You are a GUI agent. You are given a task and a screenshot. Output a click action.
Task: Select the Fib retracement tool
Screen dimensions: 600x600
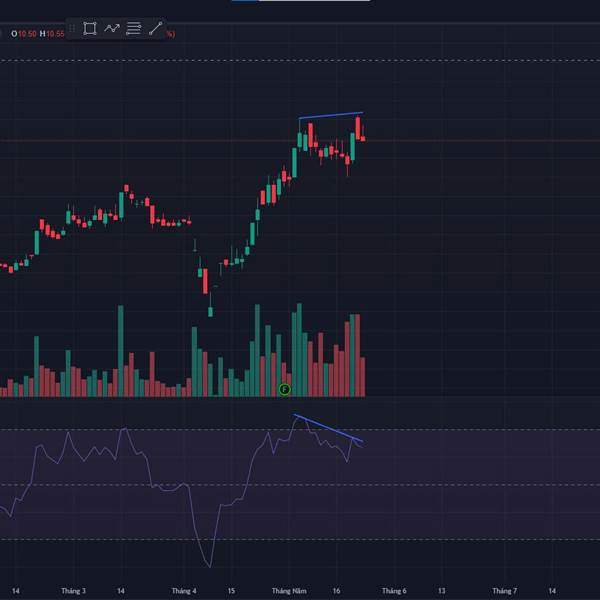point(134,29)
